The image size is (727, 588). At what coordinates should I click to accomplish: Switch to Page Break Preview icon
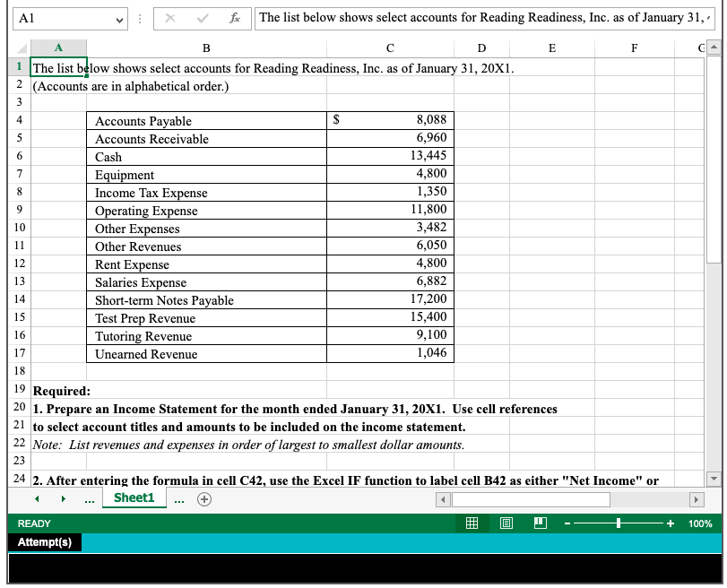point(540,523)
